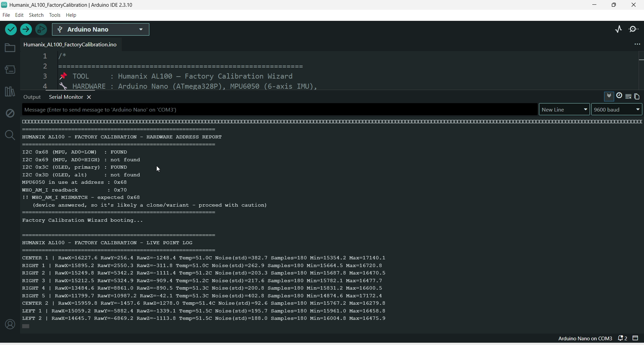Click the editor vertical scrollbar
Viewport: 644px width, 345px height.
(x=641, y=71)
